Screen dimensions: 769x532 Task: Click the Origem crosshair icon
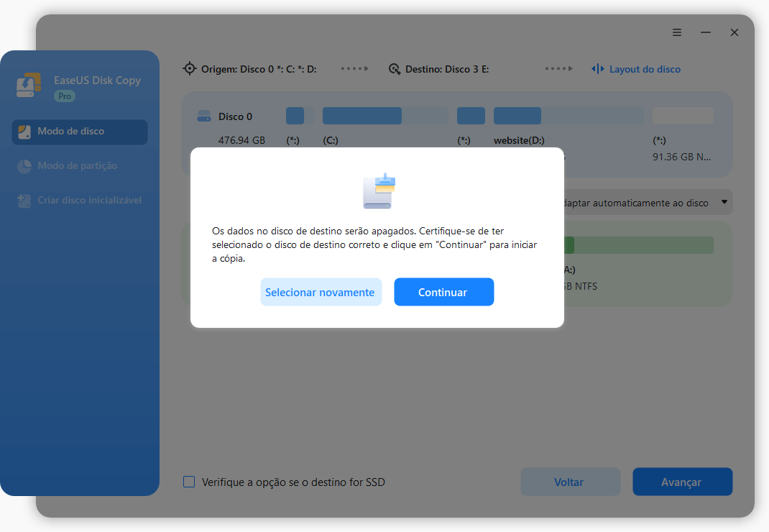[190, 68]
